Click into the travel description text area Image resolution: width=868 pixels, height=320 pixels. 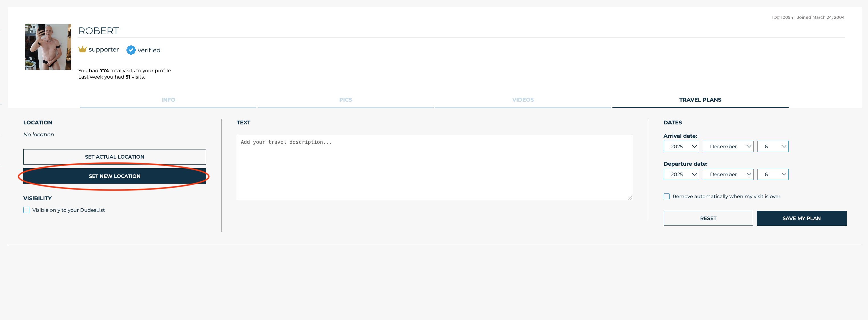(x=434, y=168)
